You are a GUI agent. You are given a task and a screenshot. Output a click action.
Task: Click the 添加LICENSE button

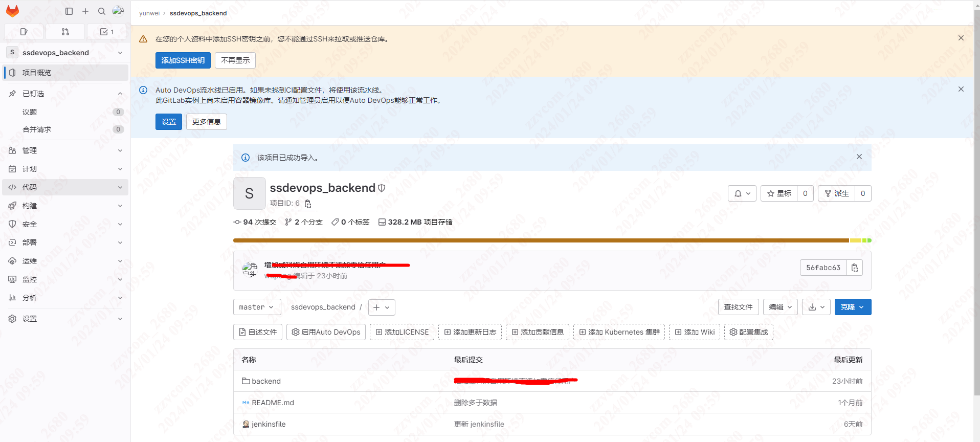[x=402, y=332]
